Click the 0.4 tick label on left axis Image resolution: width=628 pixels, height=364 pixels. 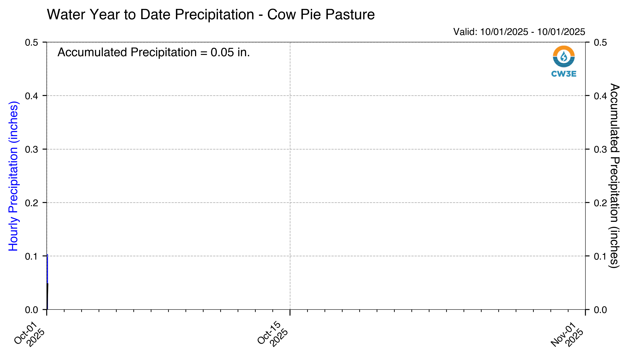click(31, 96)
